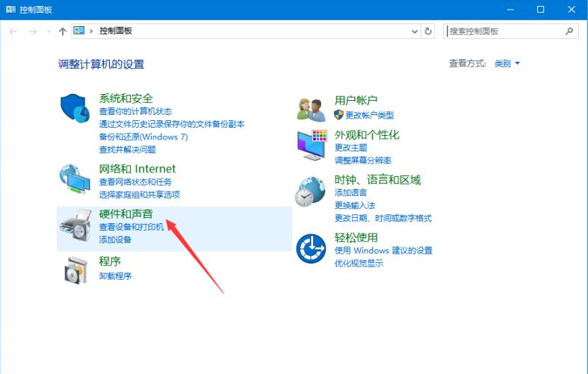Open the 查看设备和打印机 link

click(x=131, y=227)
